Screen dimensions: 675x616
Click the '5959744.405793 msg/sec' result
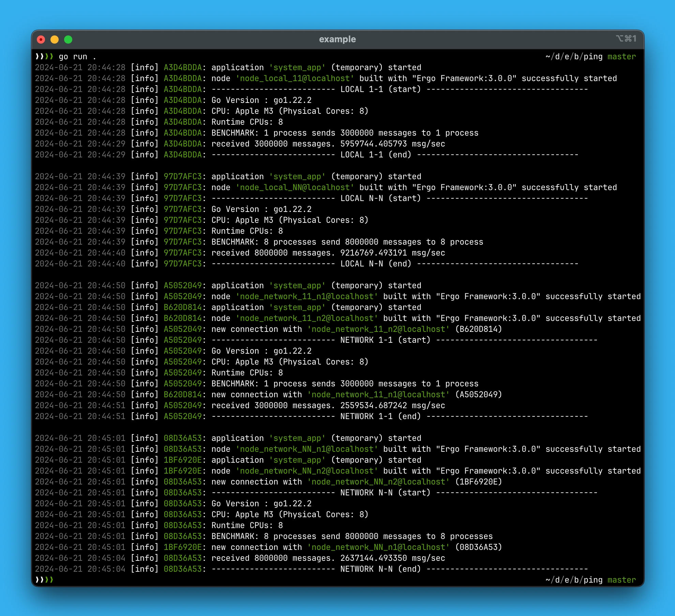coord(392,144)
